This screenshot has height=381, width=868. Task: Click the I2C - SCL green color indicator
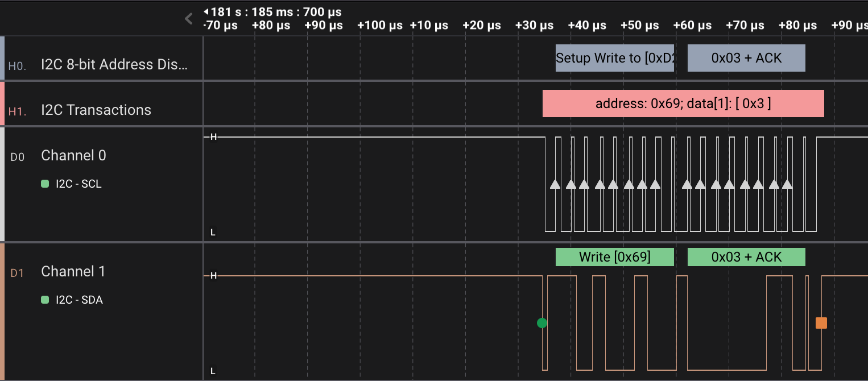pos(46,184)
